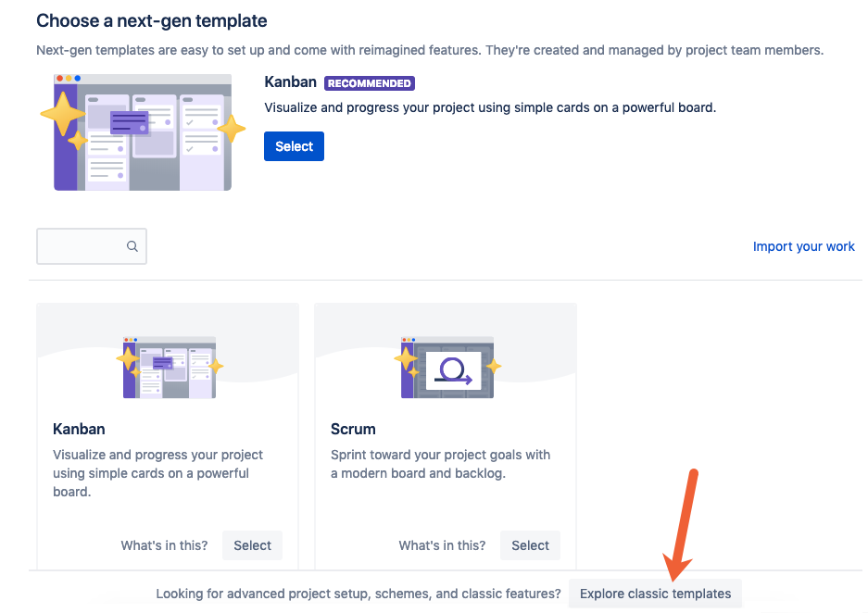Click the Kanban template card body
868x613 pixels.
tap(167, 435)
